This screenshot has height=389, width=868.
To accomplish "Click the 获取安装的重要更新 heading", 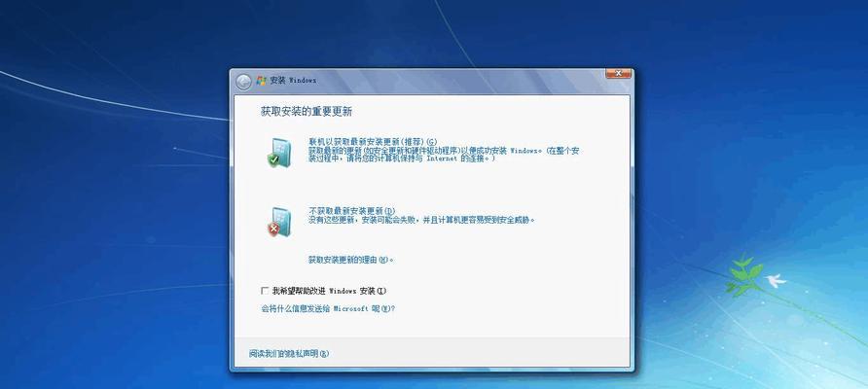I will coord(307,112).
